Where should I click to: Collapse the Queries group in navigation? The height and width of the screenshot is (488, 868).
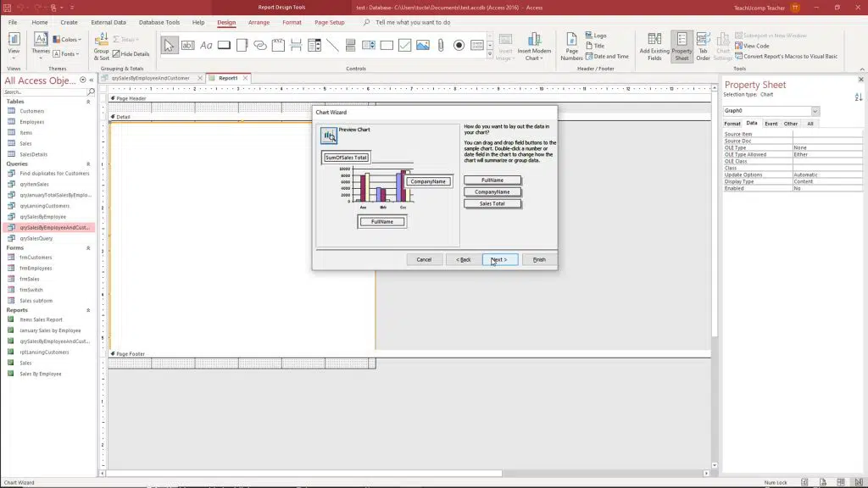pos(88,164)
